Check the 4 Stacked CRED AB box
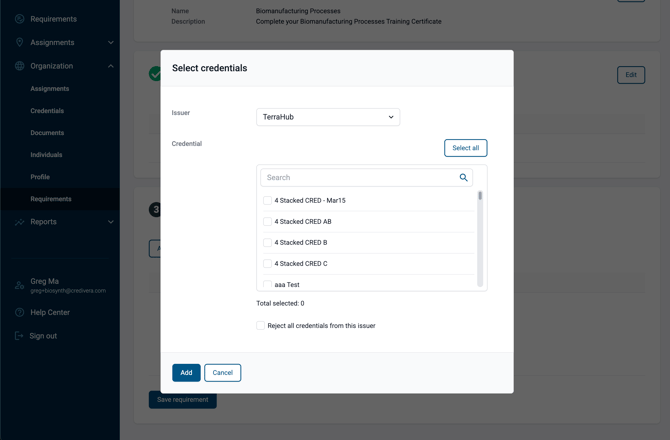Screen dimensions: 670x440 click(x=267, y=221)
